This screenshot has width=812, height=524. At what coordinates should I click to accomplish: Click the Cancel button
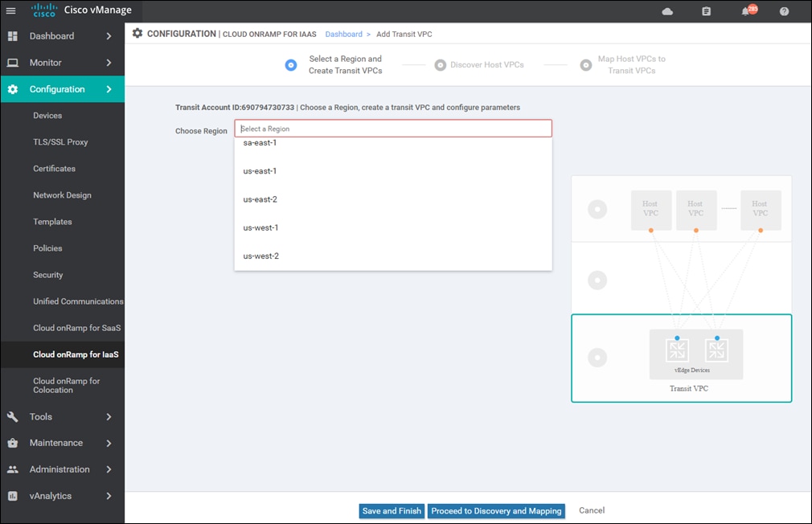[592, 510]
